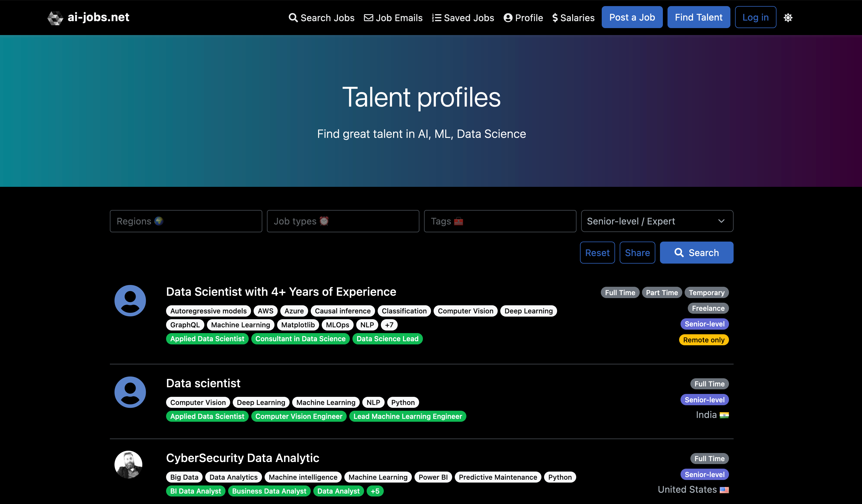Open the Job types selector
Image resolution: width=862 pixels, height=504 pixels.
point(343,221)
